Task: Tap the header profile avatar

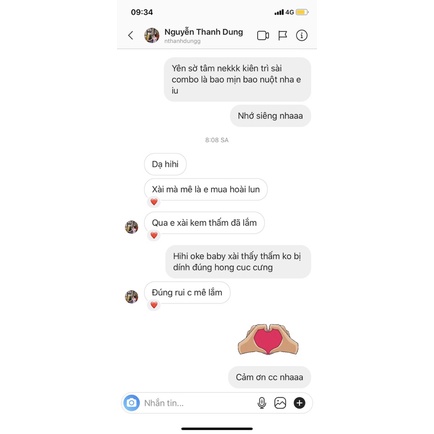Action: coord(152,35)
